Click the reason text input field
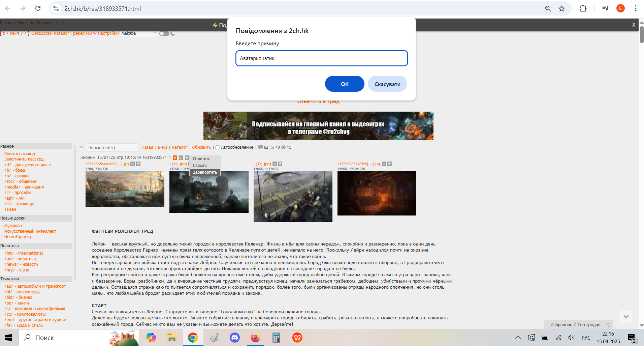The width and height of the screenshot is (644, 346). (322, 58)
